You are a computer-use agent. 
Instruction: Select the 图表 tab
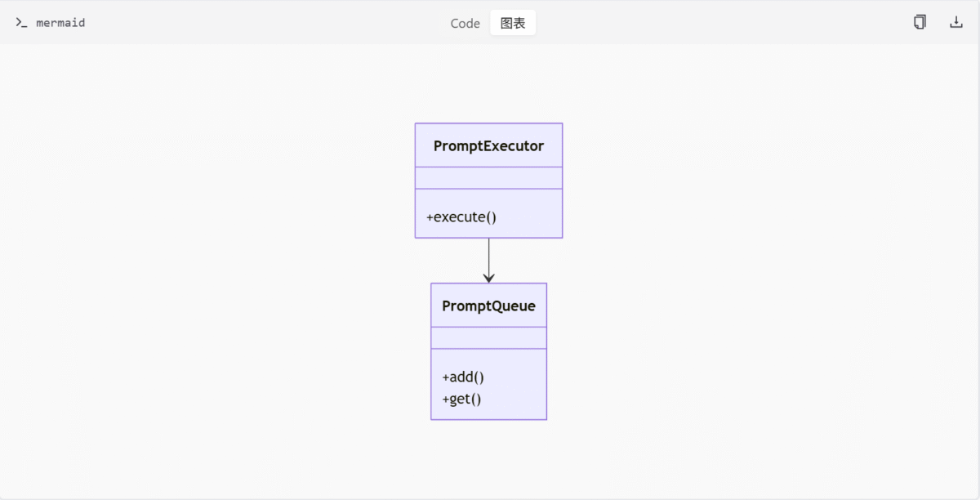(513, 23)
